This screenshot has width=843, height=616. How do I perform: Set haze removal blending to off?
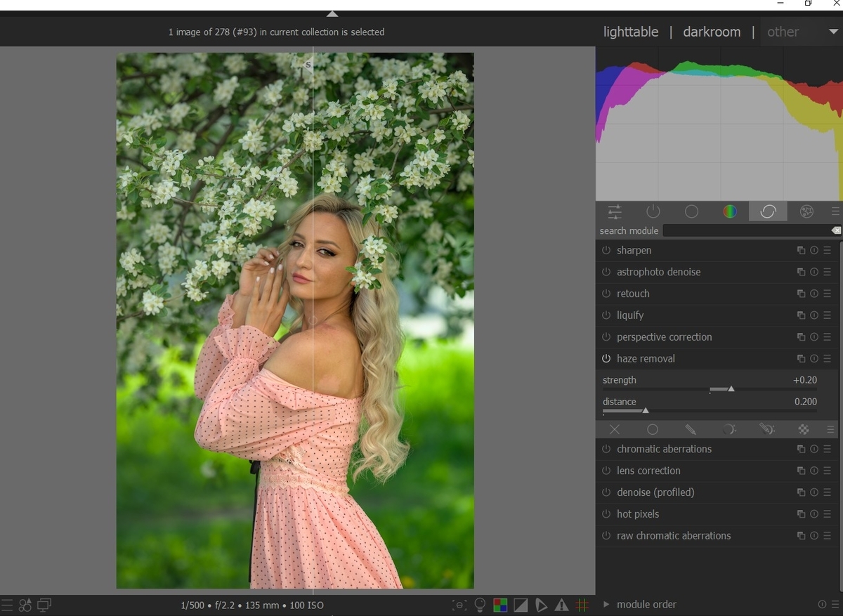click(x=615, y=429)
